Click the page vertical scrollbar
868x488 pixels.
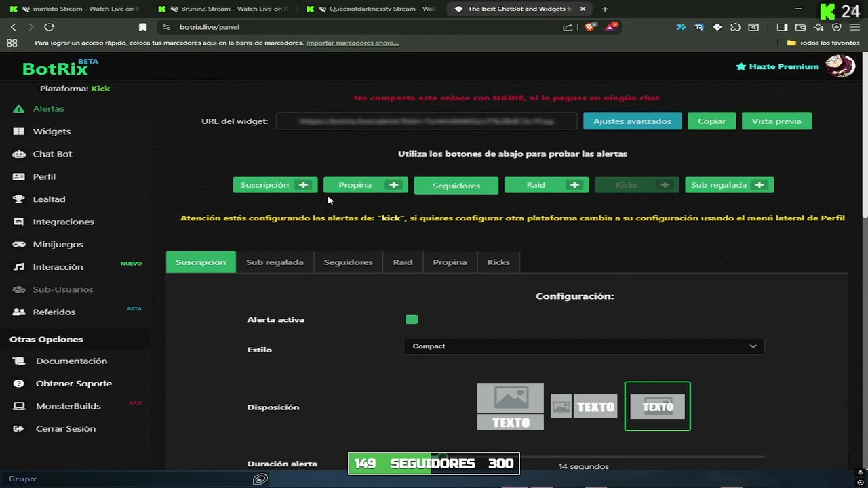864,136
